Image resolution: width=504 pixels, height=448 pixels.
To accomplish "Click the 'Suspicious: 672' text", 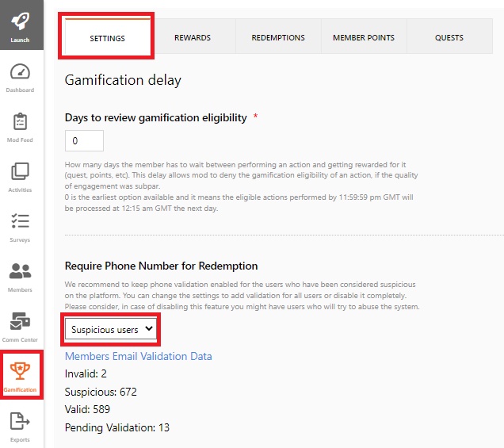I will click(x=101, y=392).
